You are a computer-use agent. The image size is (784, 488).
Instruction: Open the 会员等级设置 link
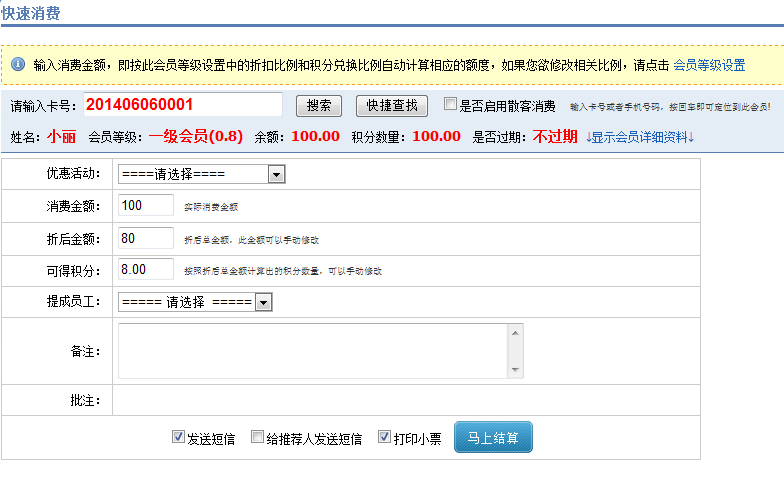tap(709, 65)
